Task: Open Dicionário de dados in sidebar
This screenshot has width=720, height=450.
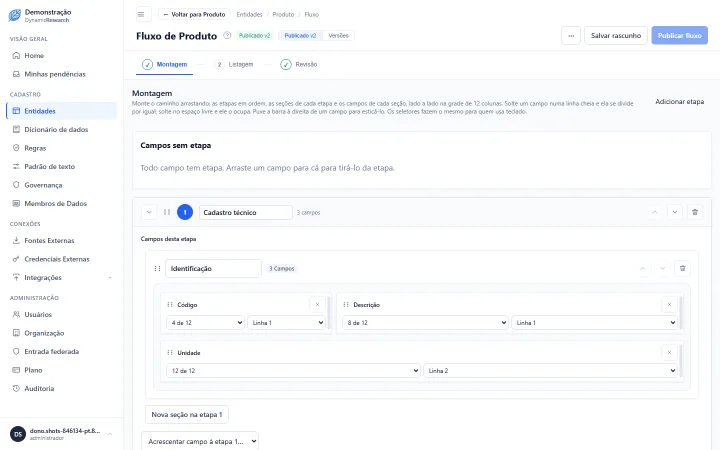Action: pos(62,129)
